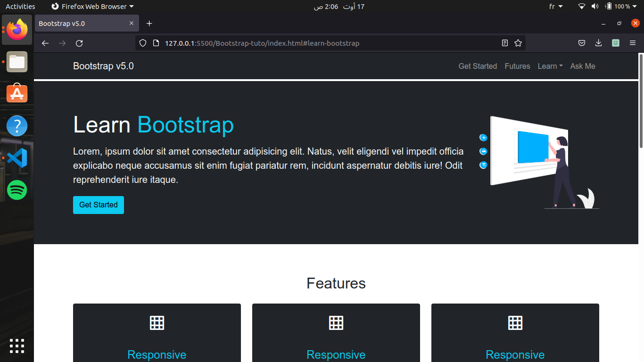The height and width of the screenshot is (362, 644).
Task: Select the Bootstrap v5.0 browser tab
Action: pyautogui.click(x=87, y=24)
